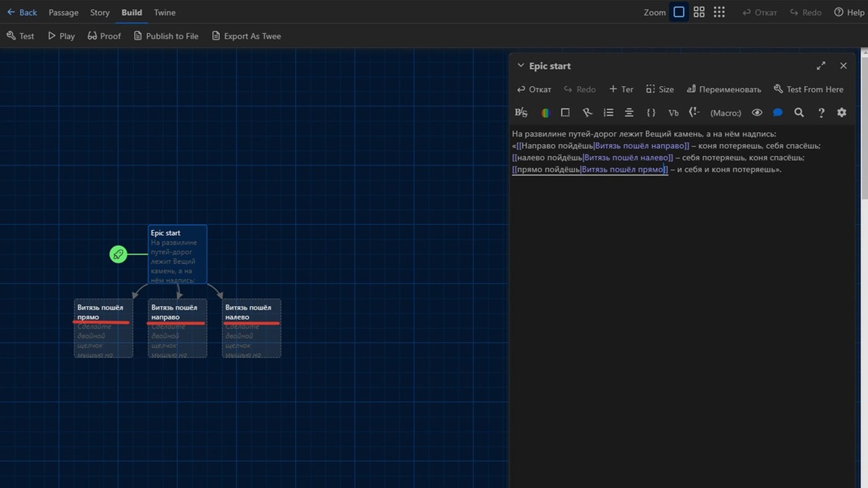Click the curly braces hook icon

651,113
